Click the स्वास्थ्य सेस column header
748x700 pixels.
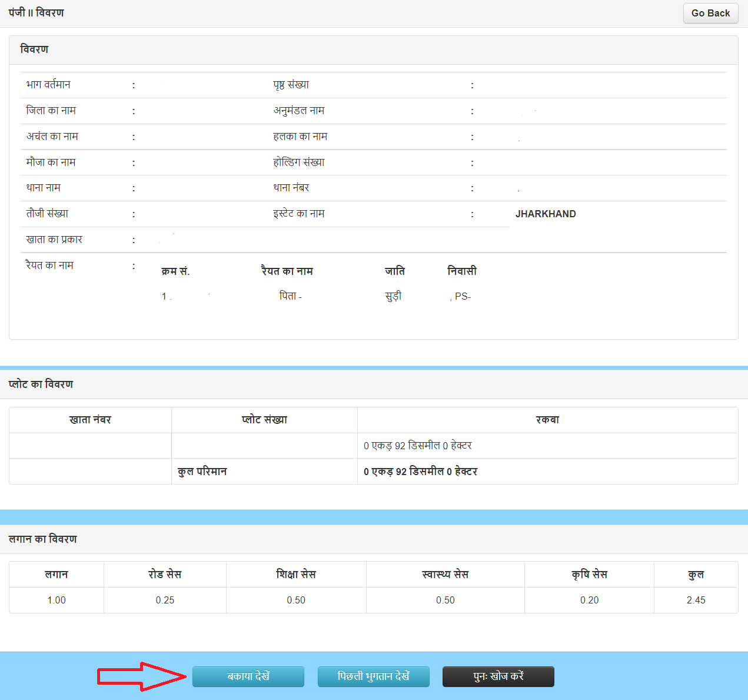coord(445,574)
